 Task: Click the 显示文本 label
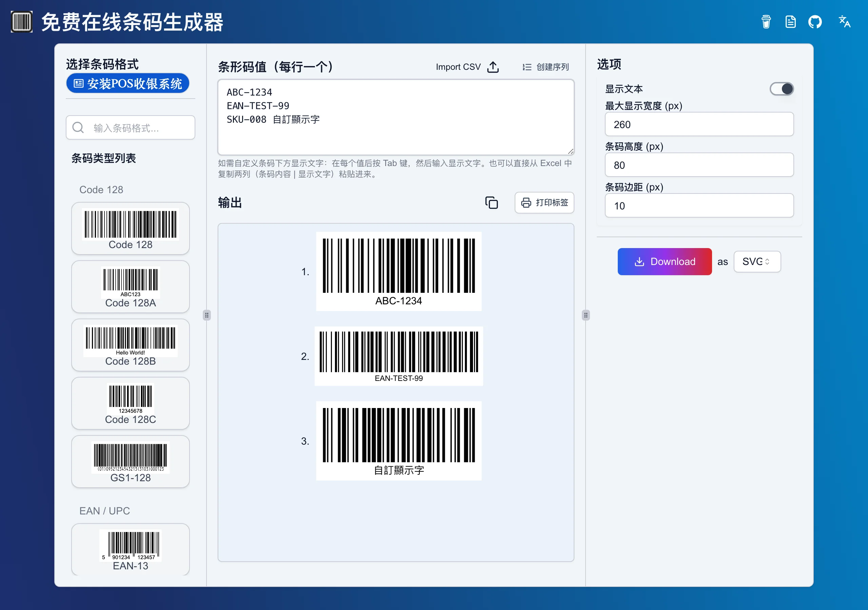click(x=624, y=89)
